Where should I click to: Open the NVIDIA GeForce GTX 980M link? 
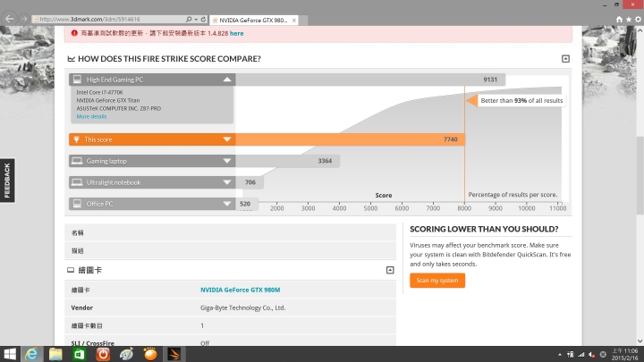pos(241,290)
